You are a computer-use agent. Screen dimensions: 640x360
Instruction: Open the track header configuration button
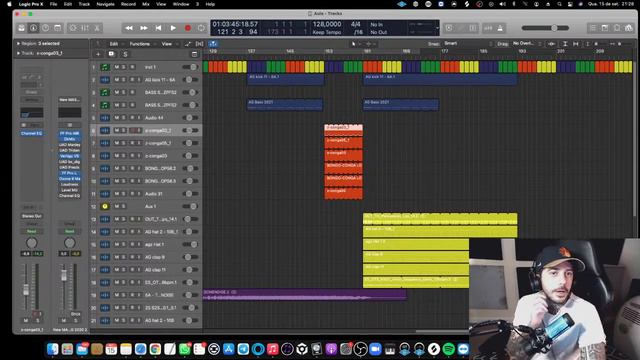coord(194,54)
